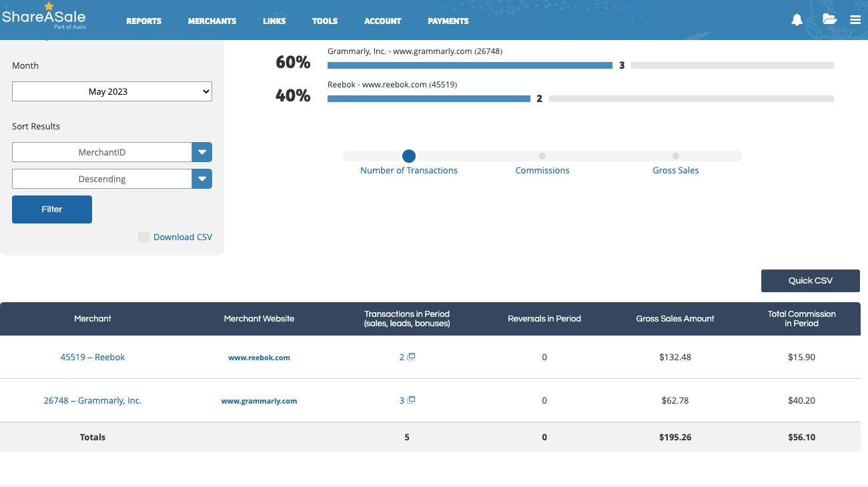Open the Account menu
Image resolution: width=868 pixels, height=487 pixels.
click(383, 21)
